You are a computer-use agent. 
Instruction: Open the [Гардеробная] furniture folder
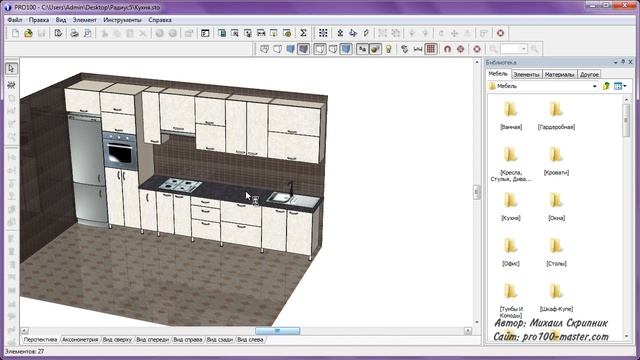click(556, 116)
